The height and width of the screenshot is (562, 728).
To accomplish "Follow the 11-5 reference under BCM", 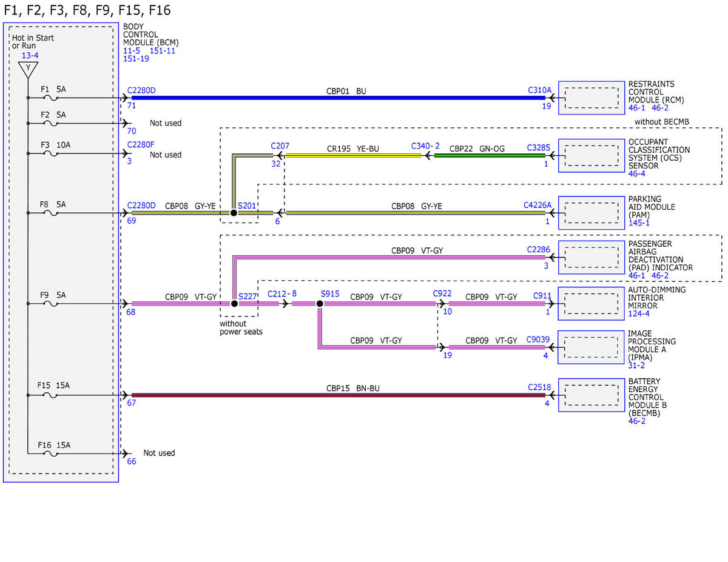I will click(x=132, y=51).
